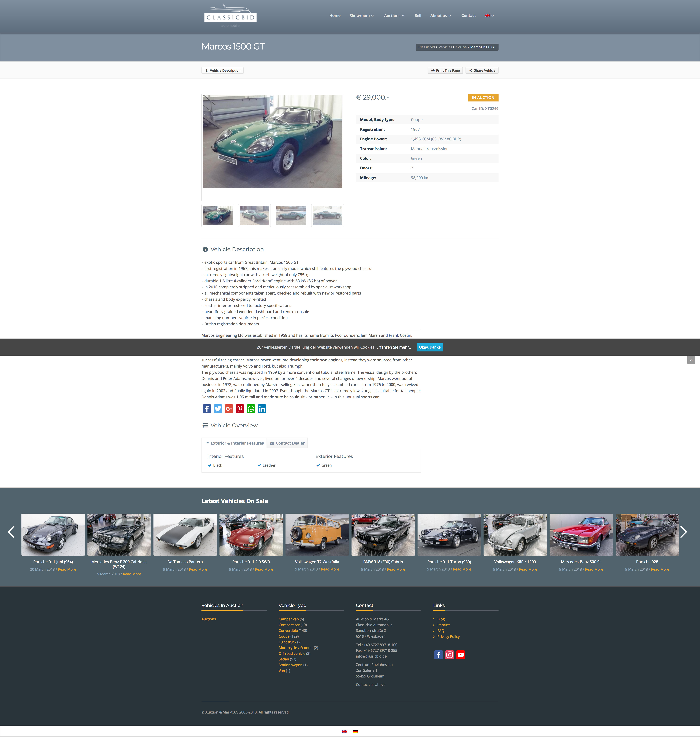Open the Camper van vehicle type
The width and height of the screenshot is (700, 745).
(x=289, y=619)
